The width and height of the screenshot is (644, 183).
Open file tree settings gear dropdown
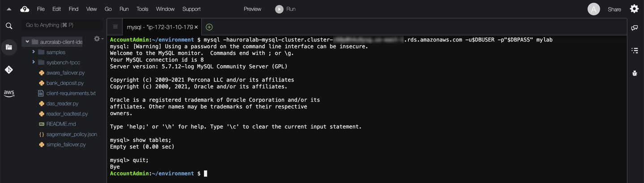97,39
